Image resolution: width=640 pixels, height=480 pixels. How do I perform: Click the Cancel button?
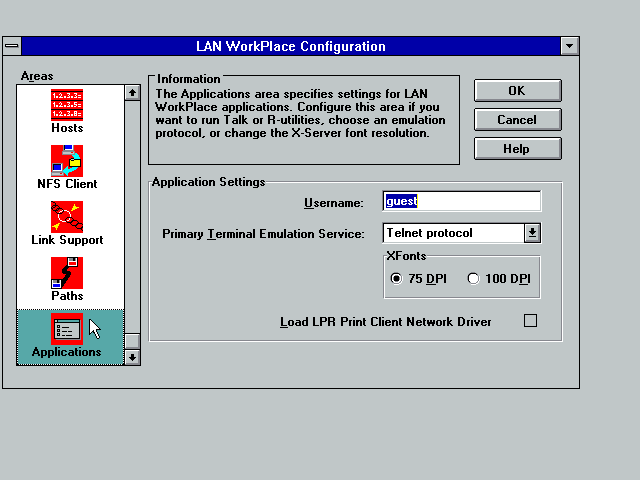(518, 120)
